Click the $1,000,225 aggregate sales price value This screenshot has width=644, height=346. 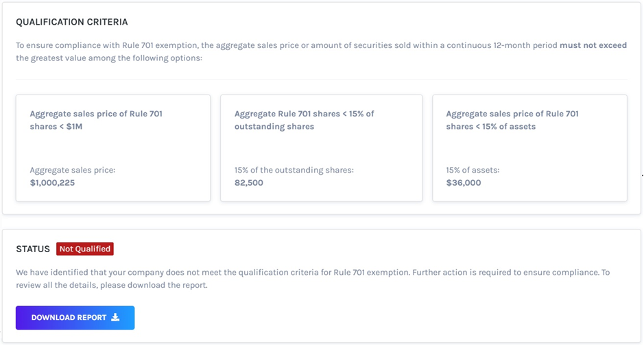pyautogui.click(x=52, y=183)
